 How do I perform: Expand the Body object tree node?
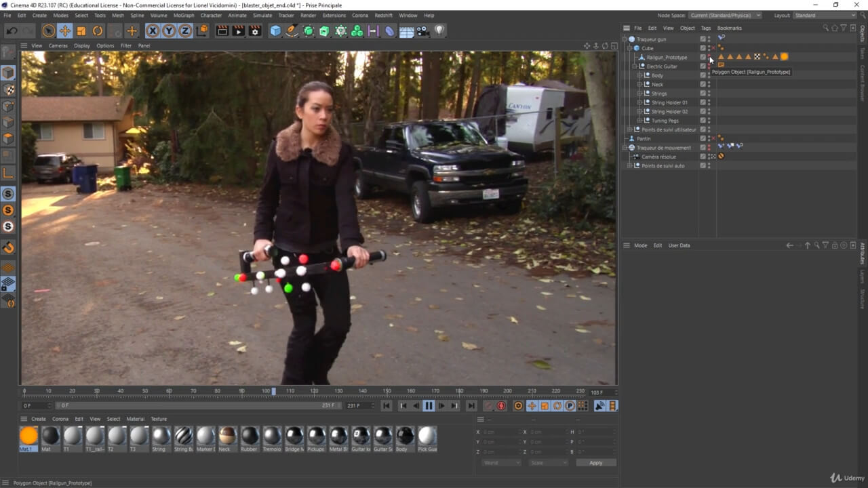coord(639,75)
